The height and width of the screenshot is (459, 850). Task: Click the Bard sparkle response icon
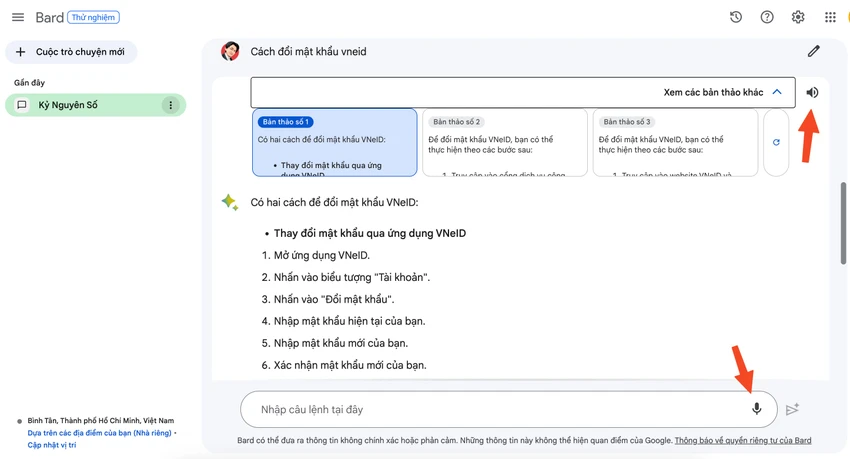pos(230,202)
